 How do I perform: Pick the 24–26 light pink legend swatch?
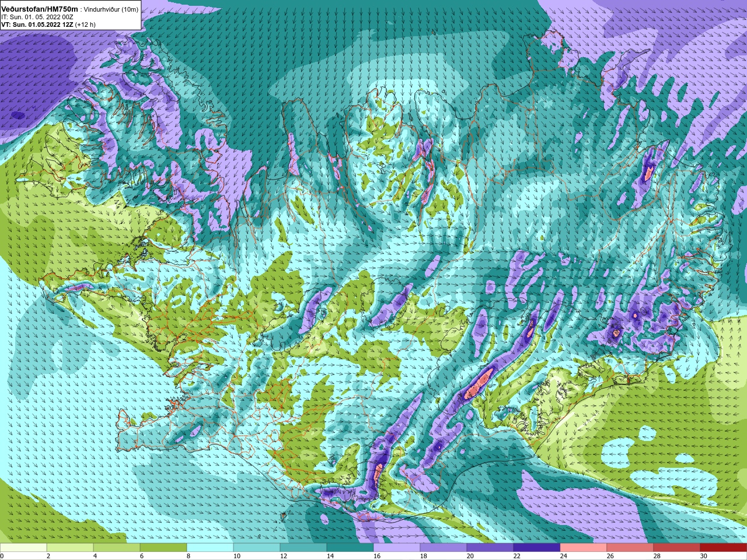coord(584,548)
